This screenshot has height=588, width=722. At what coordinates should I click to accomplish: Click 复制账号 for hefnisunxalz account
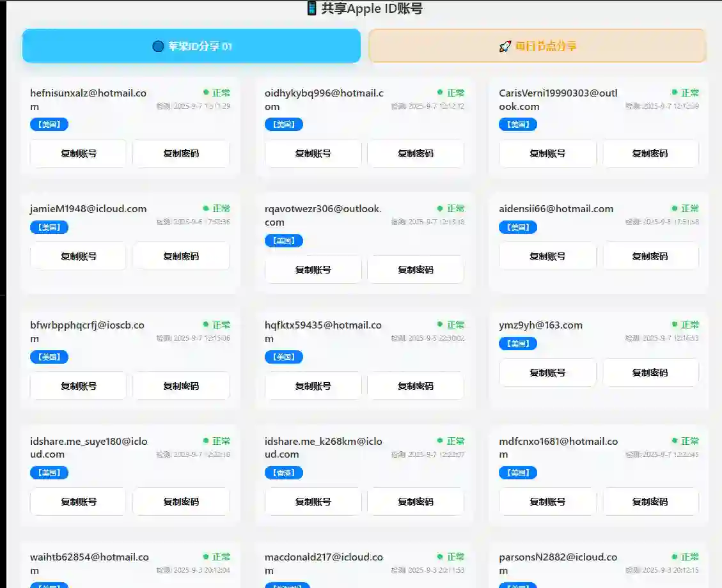point(78,153)
